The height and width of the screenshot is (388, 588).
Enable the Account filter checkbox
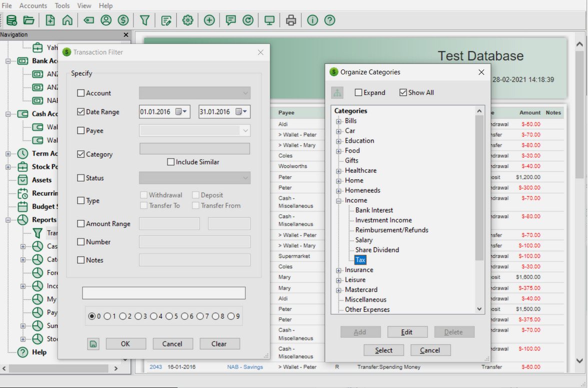(x=80, y=93)
